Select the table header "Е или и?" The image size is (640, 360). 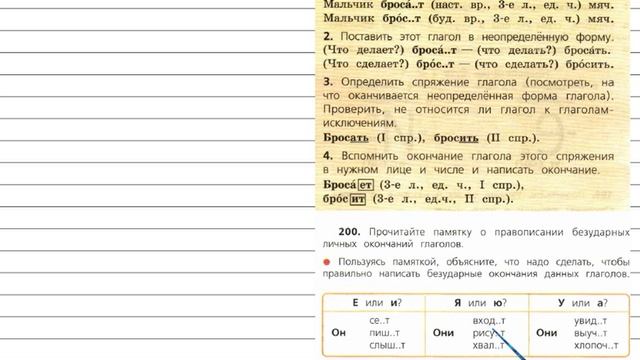[x=376, y=303]
